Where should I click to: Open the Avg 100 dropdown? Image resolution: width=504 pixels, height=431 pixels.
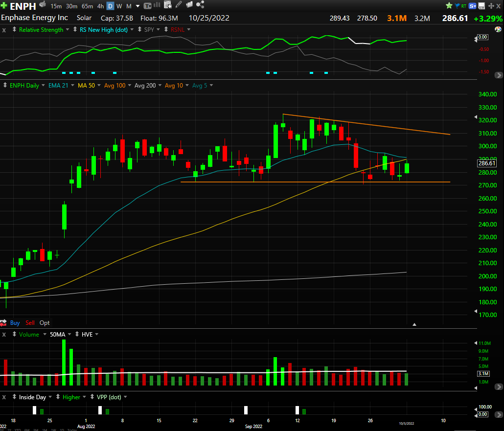[130, 86]
